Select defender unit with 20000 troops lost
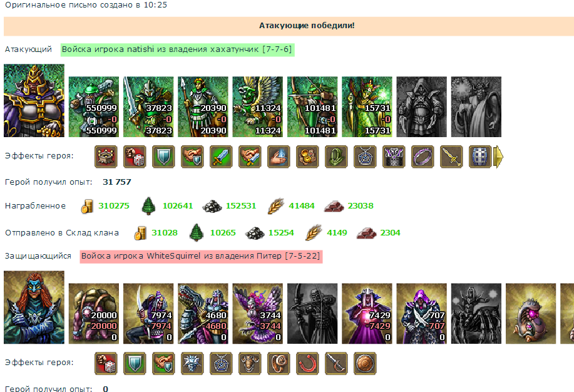The image size is (574, 392). [x=94, y=314]
